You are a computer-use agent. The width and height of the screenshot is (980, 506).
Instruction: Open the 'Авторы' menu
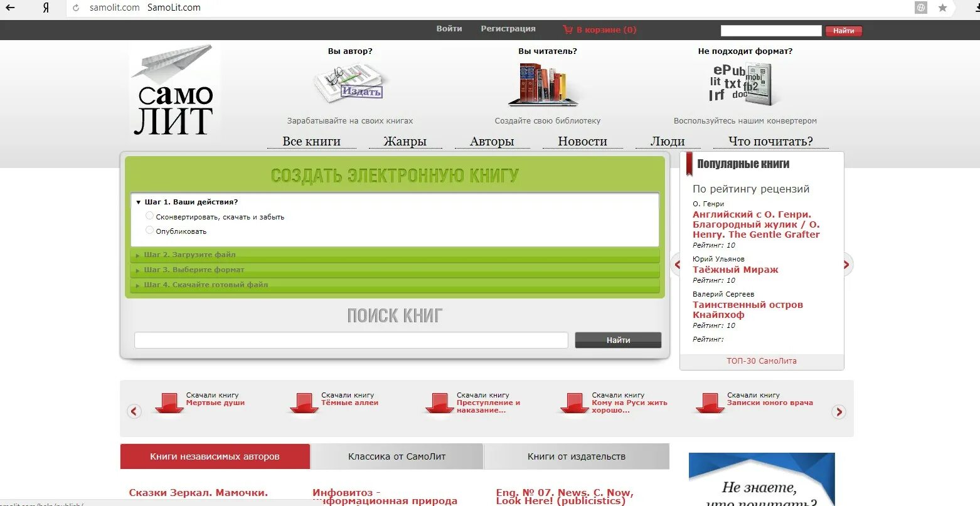pyautogui.click(x=492, y=142)
